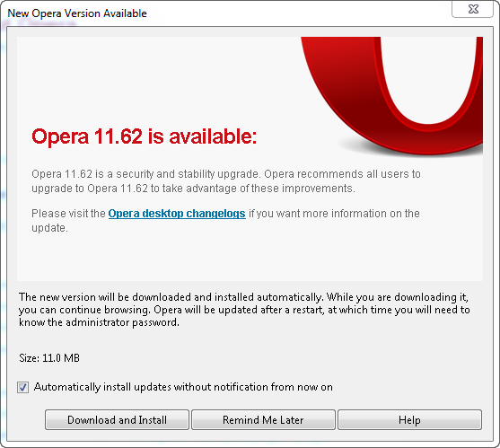Open Help for the update dialog

(409, 419)
